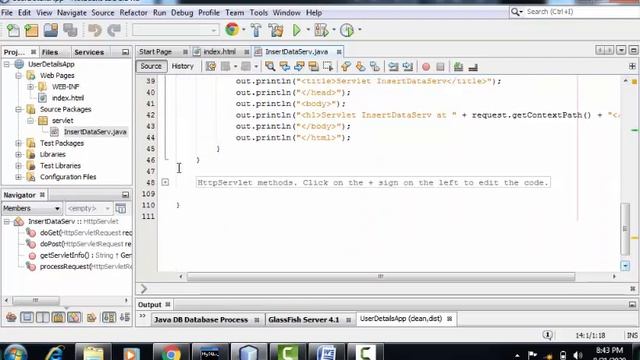Click the doGet method in Navigator
The width and height of the screenshot is (640, 360).
[x=86, y=233]
